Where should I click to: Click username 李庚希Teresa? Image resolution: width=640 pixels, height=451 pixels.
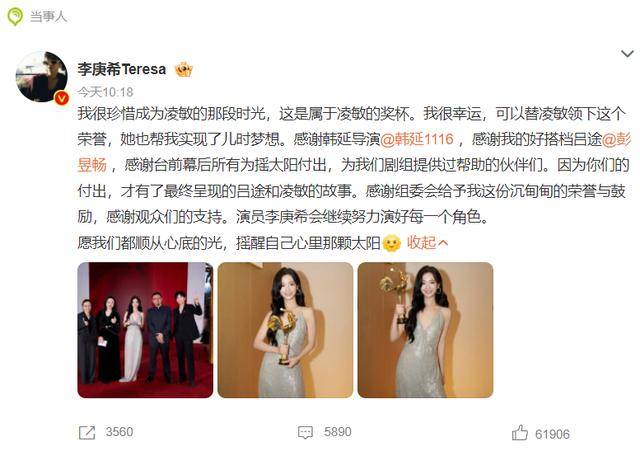[x=122, y=69]
